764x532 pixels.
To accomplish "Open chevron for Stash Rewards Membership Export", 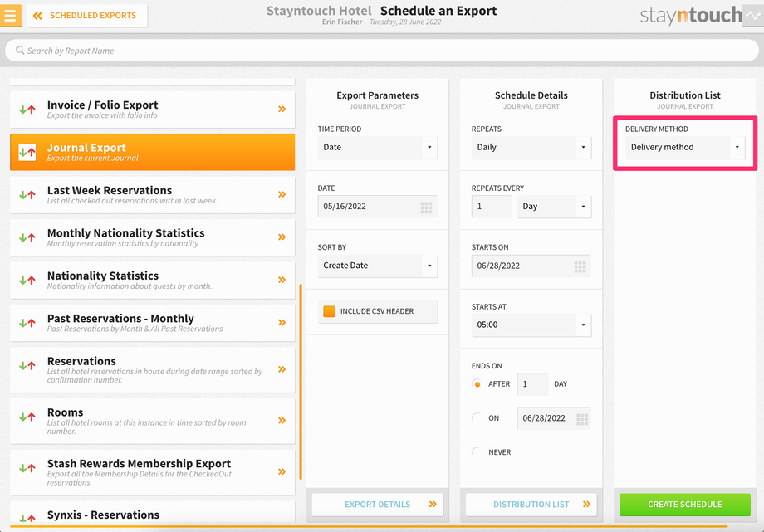I will tap(282, 471).
